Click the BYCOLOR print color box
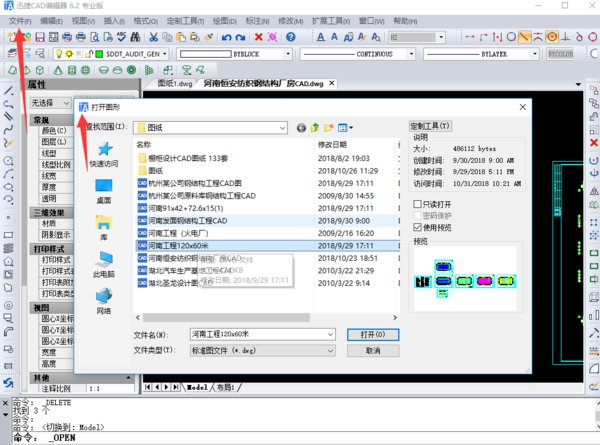This screenshot has width=600, height=445. [x=560, y=54]
